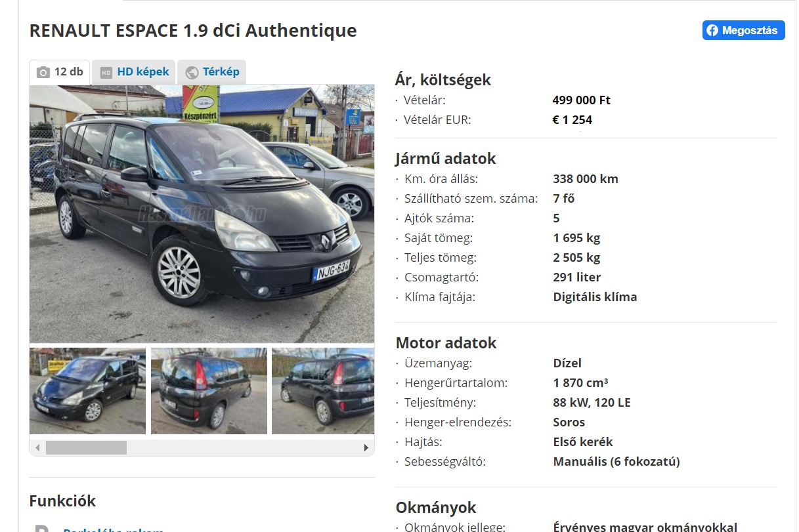
Task: Click the Funkciók section heading
Action: (62, 501)
